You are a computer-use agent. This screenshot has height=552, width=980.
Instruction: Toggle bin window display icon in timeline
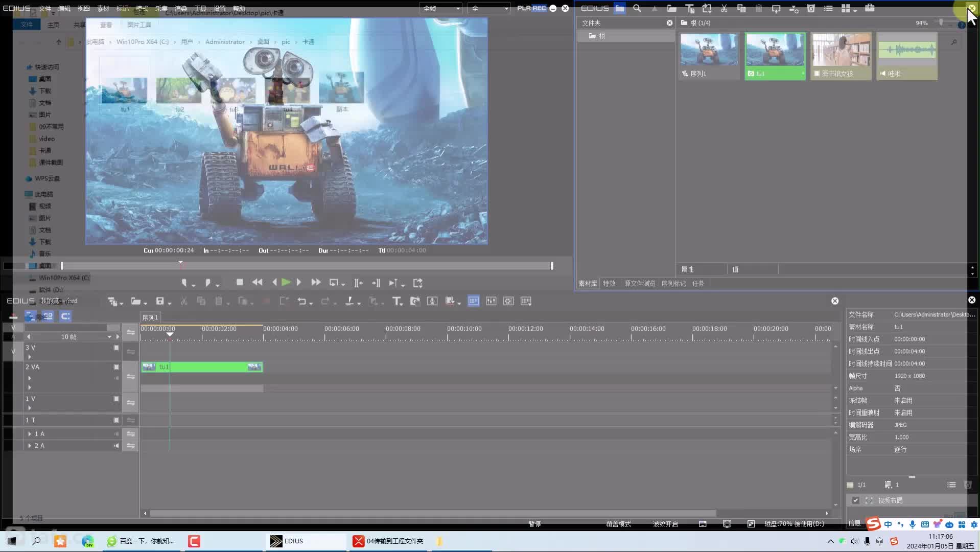click(x=474, y=301)
